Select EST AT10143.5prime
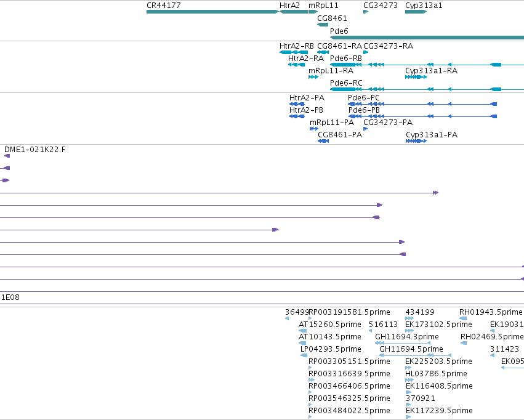This screenshot has width=524, height=420. [330, 337]
